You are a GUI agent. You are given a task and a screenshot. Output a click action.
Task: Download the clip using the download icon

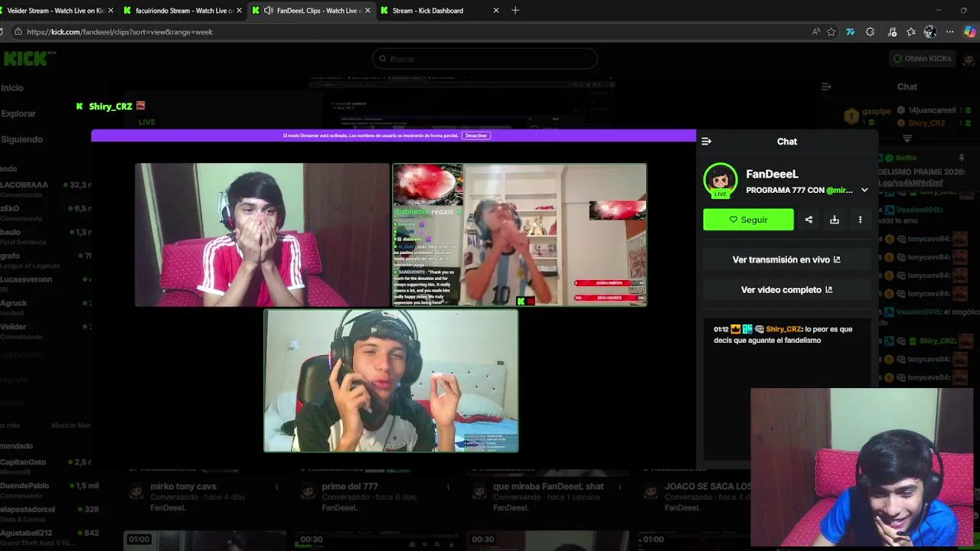coord(835,220)
